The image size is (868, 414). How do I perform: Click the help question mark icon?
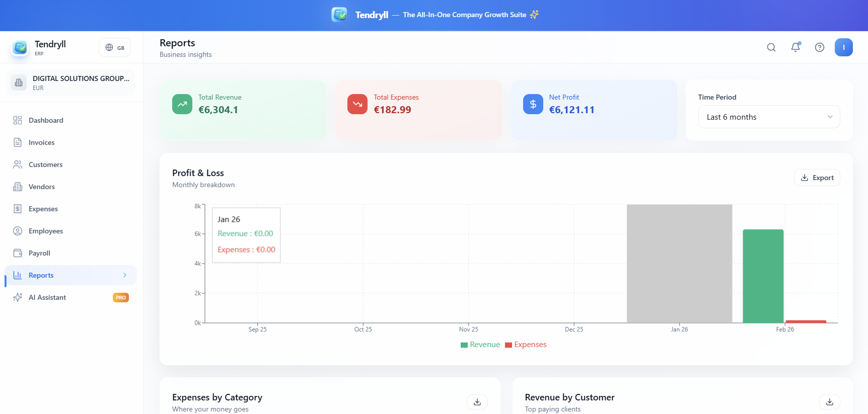coord(819,47)
